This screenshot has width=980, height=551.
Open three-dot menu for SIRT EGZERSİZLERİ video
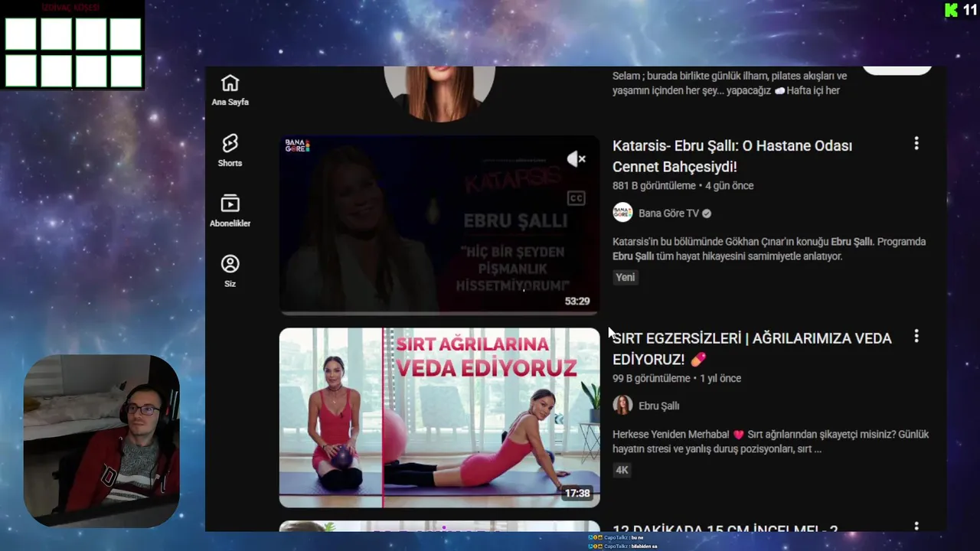[x=916, y=337]
